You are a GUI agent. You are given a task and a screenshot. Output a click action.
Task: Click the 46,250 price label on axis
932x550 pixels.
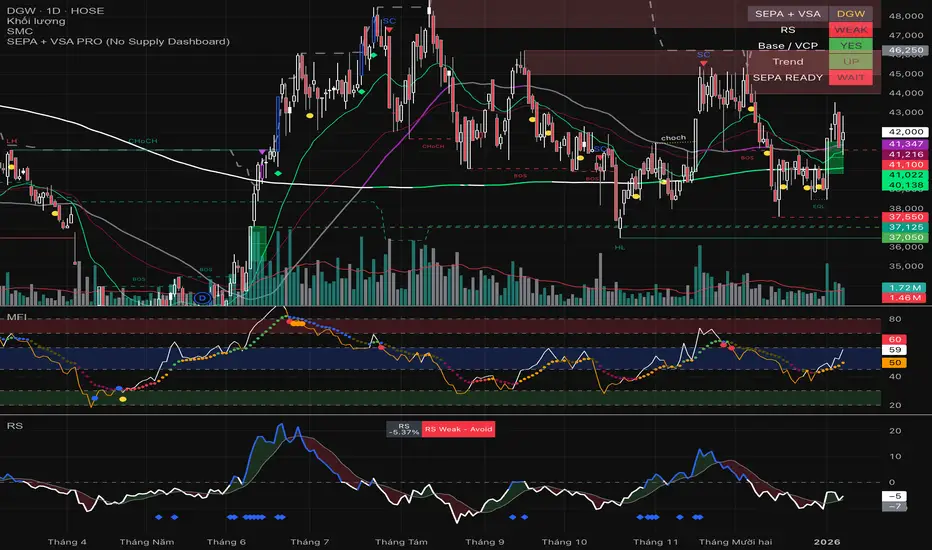906,51
